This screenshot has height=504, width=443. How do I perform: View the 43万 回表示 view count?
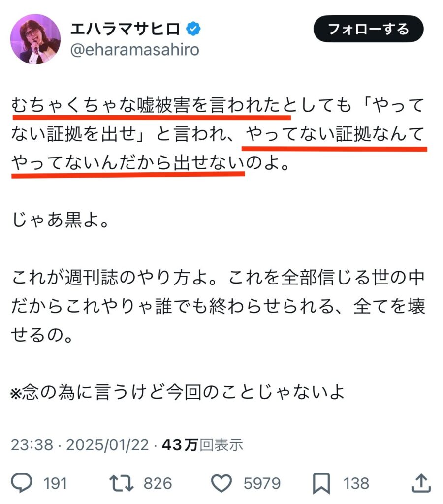tap(202, 445)
